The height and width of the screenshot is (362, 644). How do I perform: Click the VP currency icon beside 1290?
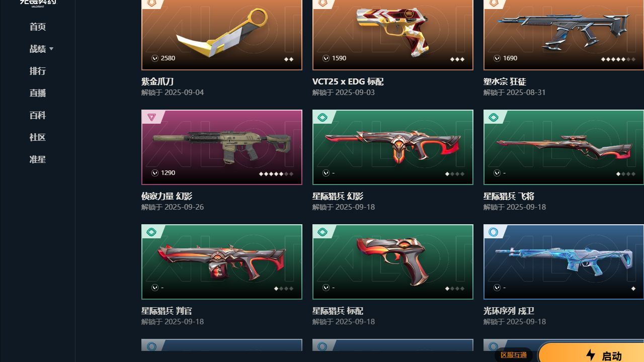point(155,173)
